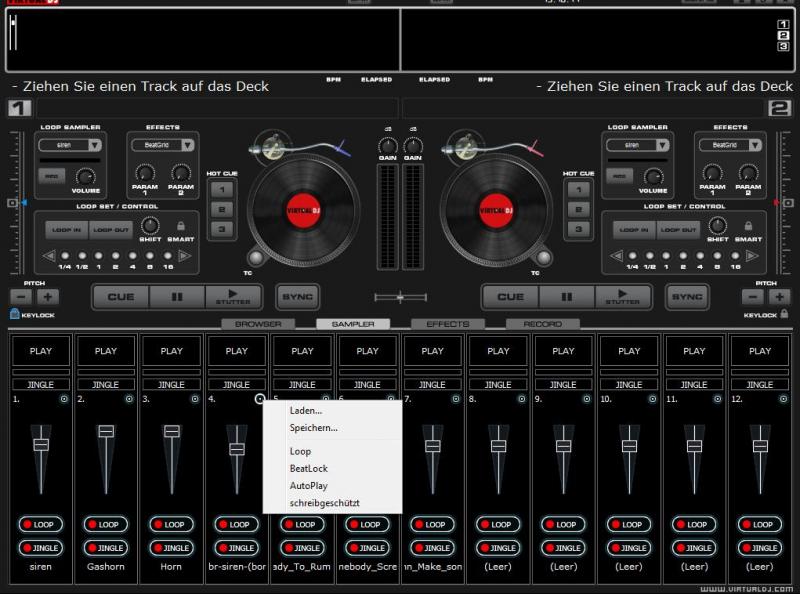
Task: Choose Speichern... from the context menu
Action: tap(332, 428)
